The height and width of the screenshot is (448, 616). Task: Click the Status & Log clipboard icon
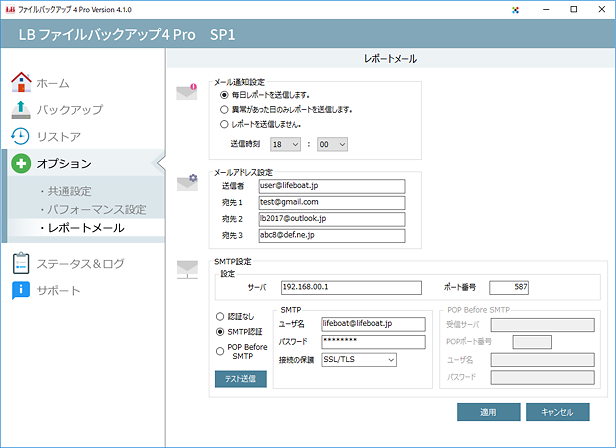pos(21,263)
